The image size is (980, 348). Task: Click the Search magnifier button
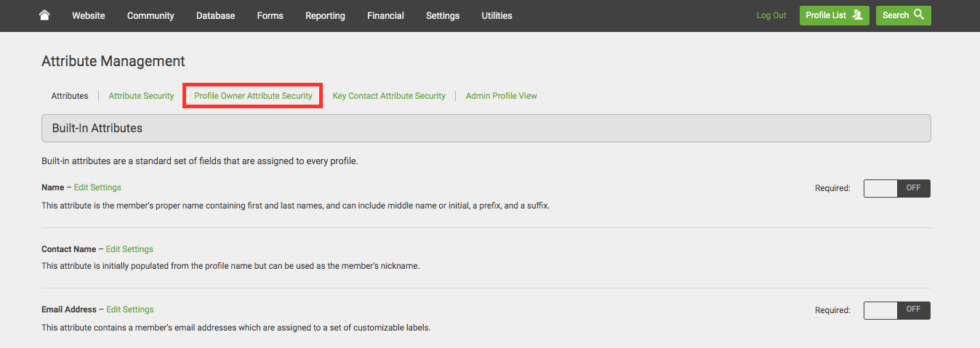point(903,15)
